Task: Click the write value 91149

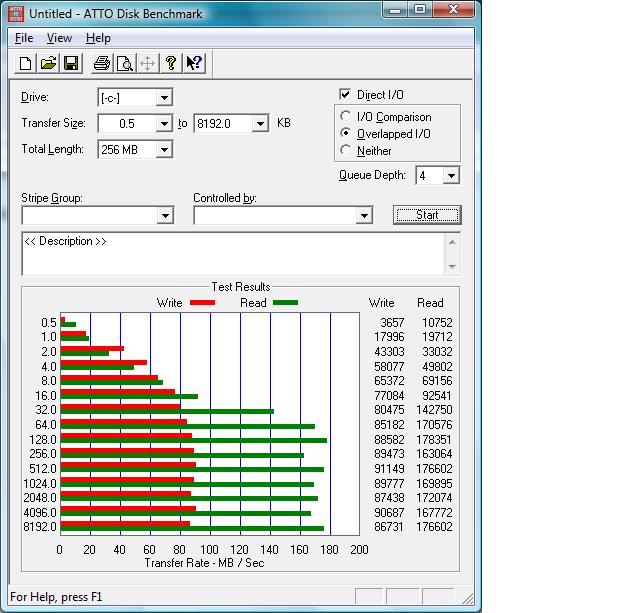Action: pos(389,469)
